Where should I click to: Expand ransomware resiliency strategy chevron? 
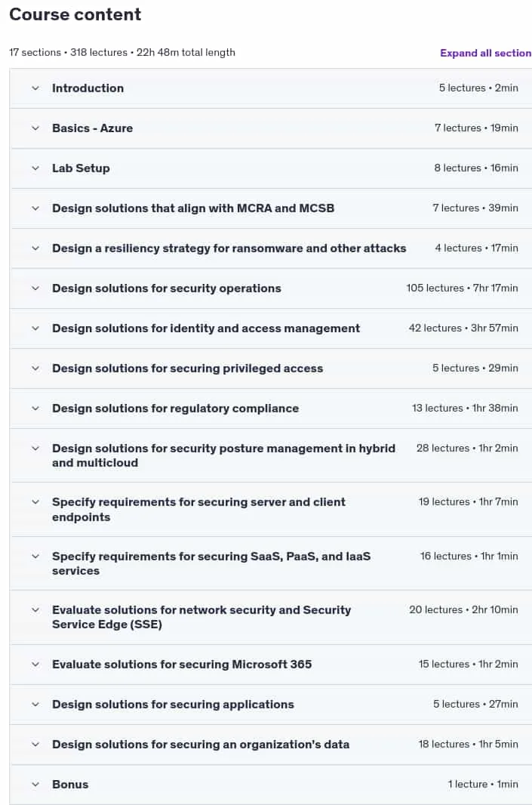[x=35, y=248]
